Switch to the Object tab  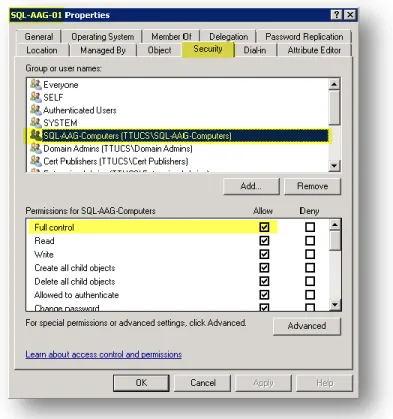point(159,50)
